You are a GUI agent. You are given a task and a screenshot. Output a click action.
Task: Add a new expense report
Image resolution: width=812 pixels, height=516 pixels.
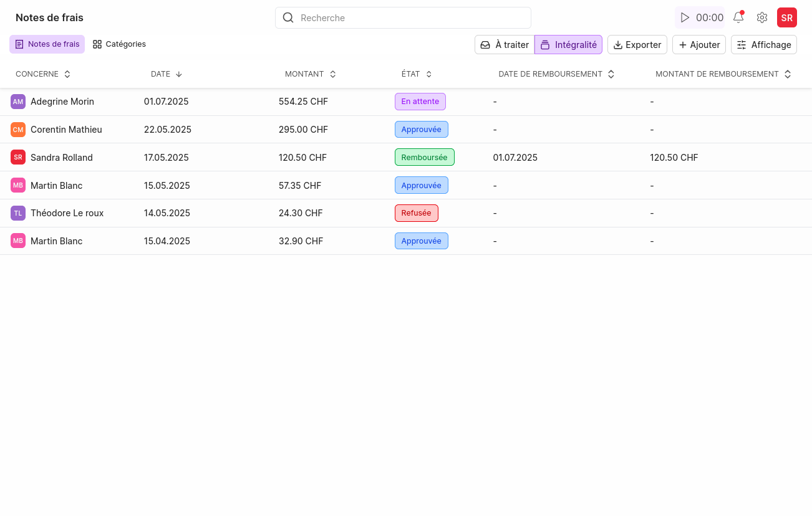pyautogui.click(x=698, y=45)
